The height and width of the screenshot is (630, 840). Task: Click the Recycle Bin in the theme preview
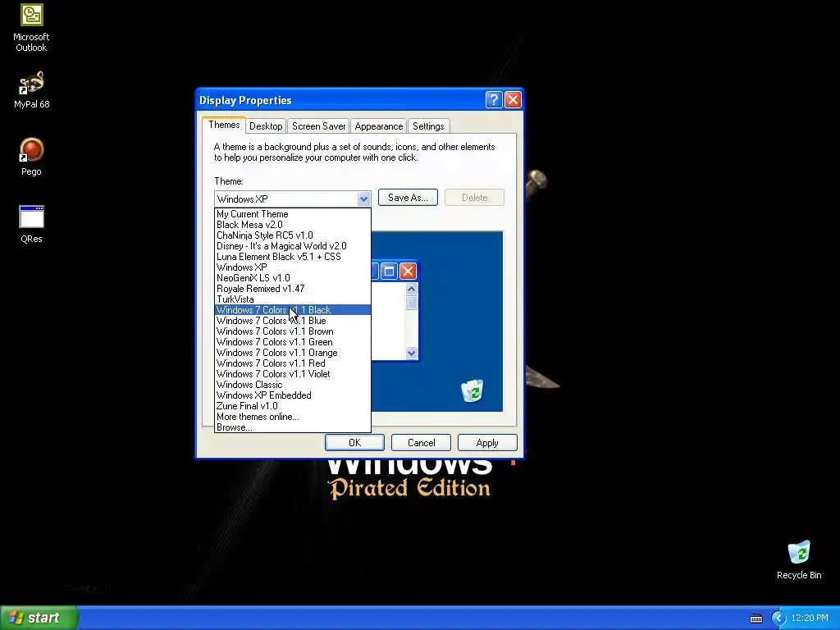pos(472,390)
